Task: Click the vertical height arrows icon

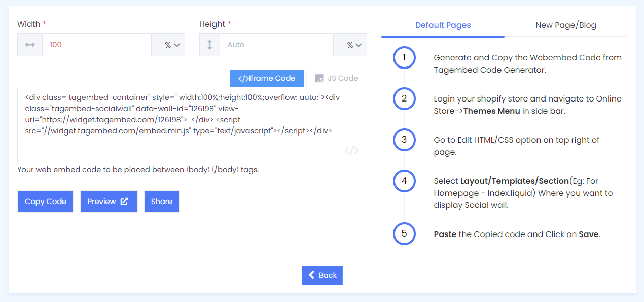Action: pos(209,45)
